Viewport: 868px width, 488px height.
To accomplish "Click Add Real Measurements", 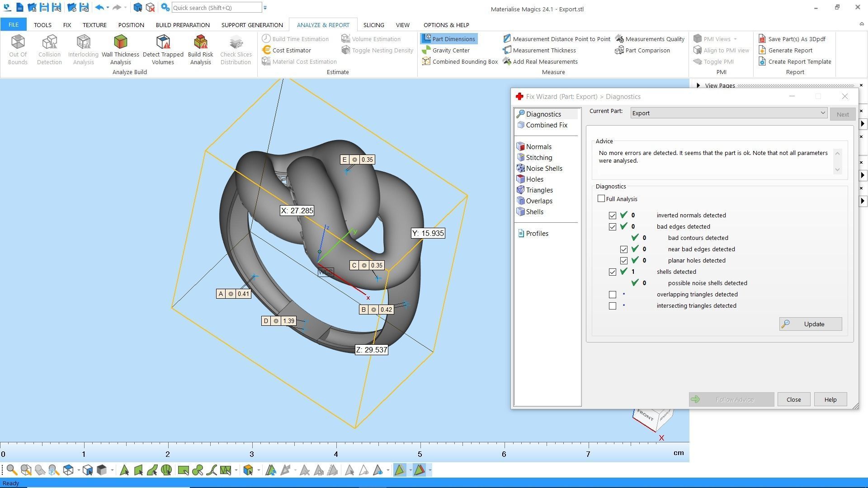I will coord(540,61).
